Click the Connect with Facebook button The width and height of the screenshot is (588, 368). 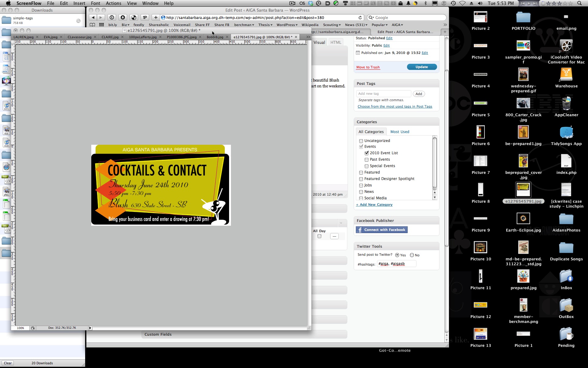click(x=382, y=230)
